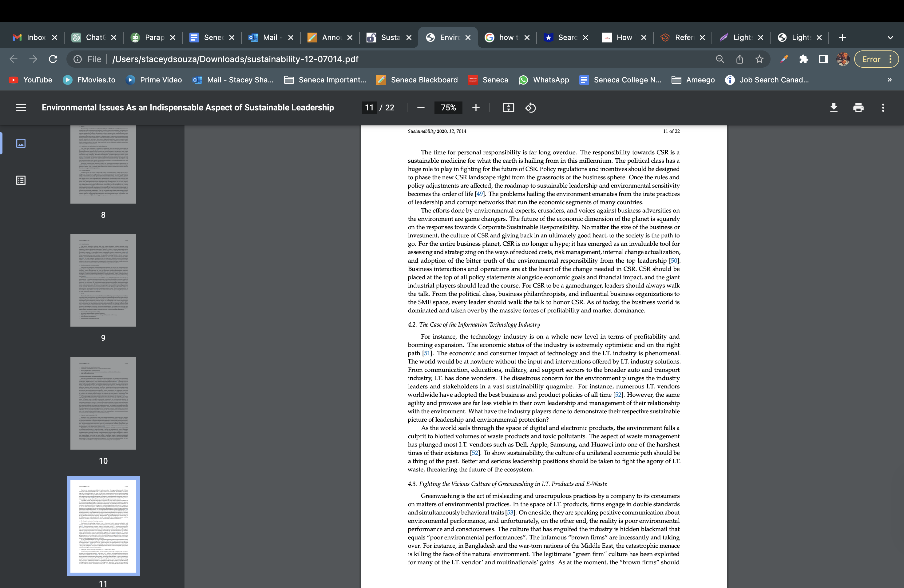The width and height of the screenshot is (904, 588).
Task: Switch to the Reference tab
Action: 678,38
